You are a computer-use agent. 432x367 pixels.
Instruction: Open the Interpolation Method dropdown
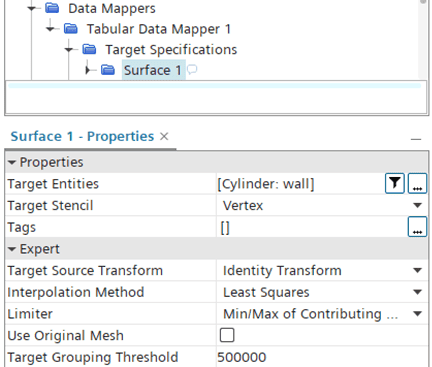(417, 292)
